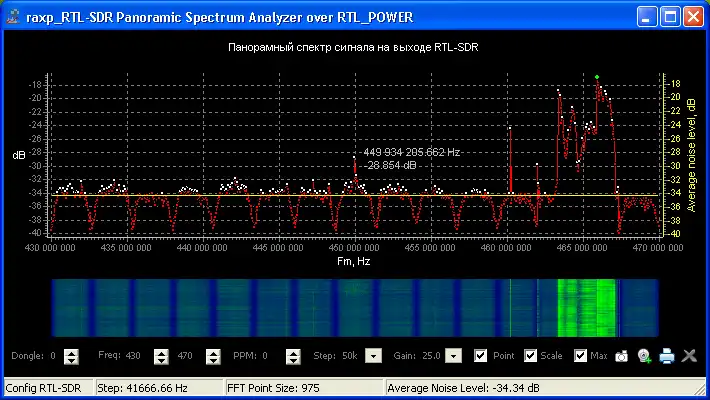The width and height of the screenshot is (710, 400).
Task: Click the application icon in the title bar
Action: coord(13,17)
